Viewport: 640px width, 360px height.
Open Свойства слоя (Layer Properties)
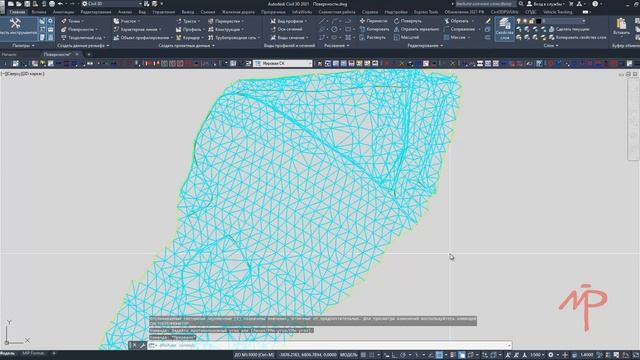[504, 29]
